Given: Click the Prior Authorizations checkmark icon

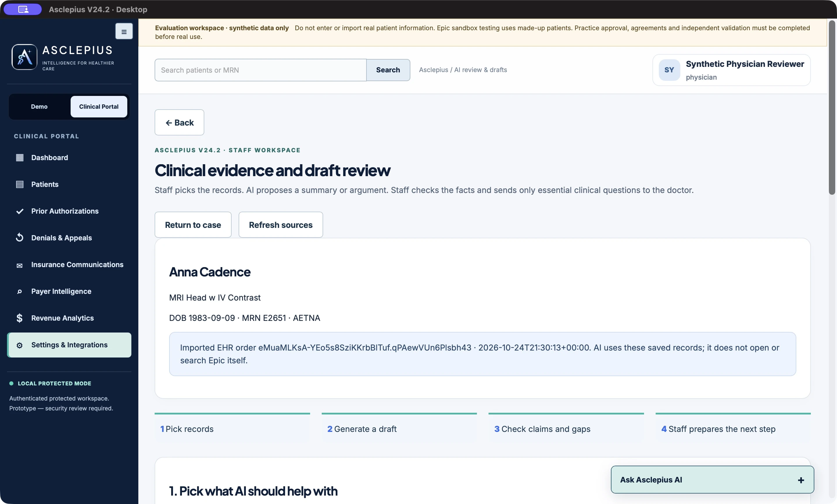Looking at the screenshot, I should click(x=20, y=211).
